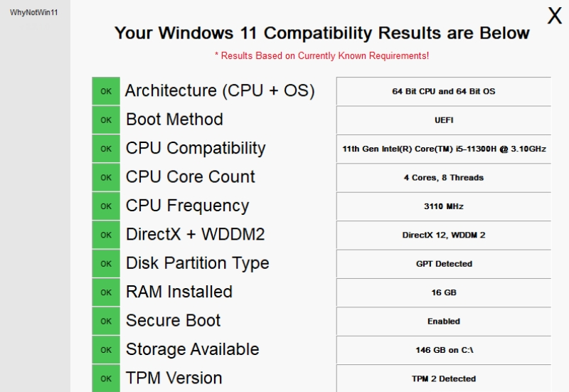Image resolution: width=569 pixels, height=392 pixels.
Task: Click the 11th Gen Intel Core i5-11300H result
Action: pyautogui.click(x=443, y=149)
